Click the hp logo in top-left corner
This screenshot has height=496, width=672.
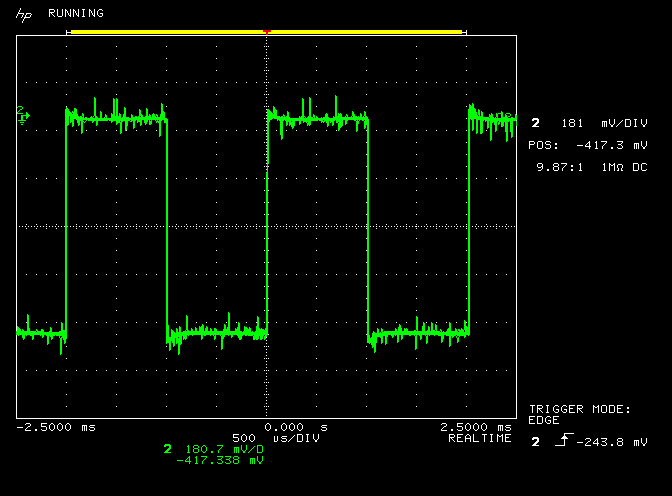(25, 14)
